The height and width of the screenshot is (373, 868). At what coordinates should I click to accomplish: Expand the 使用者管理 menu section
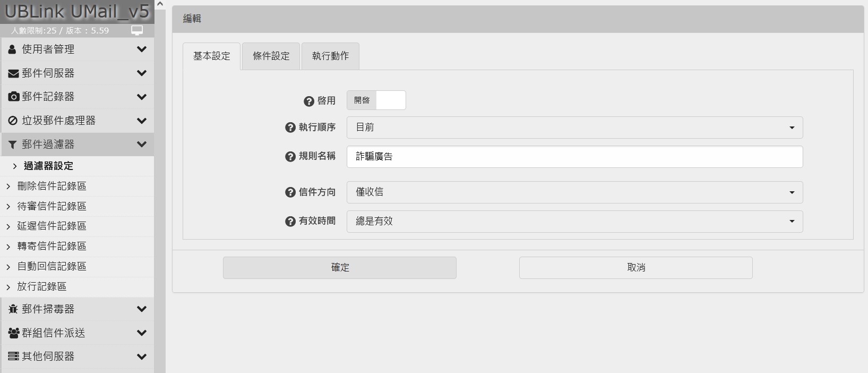78,49
